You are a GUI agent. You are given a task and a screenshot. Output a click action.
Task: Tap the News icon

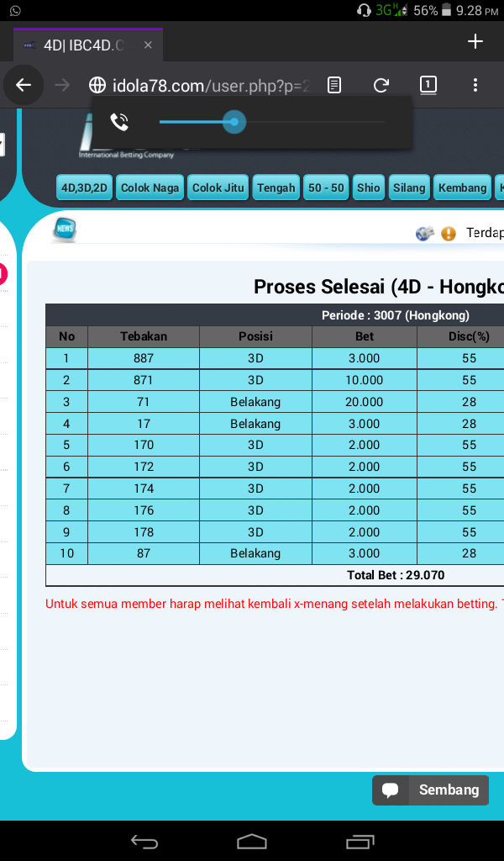65,229
